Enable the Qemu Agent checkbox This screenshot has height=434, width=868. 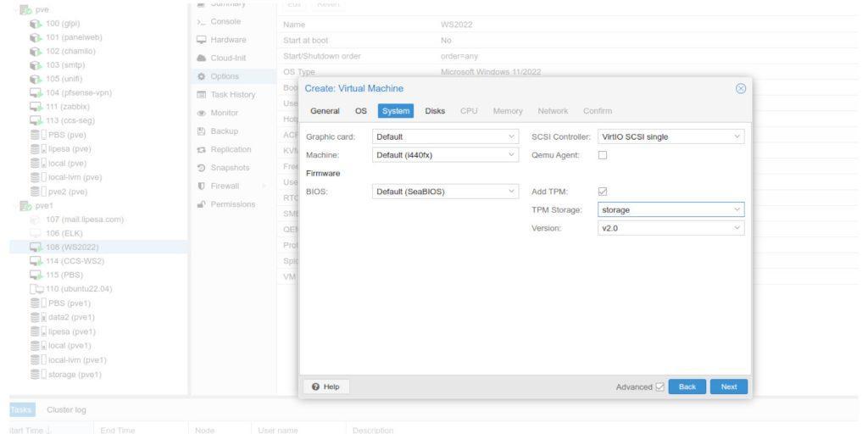coord(603,156)
